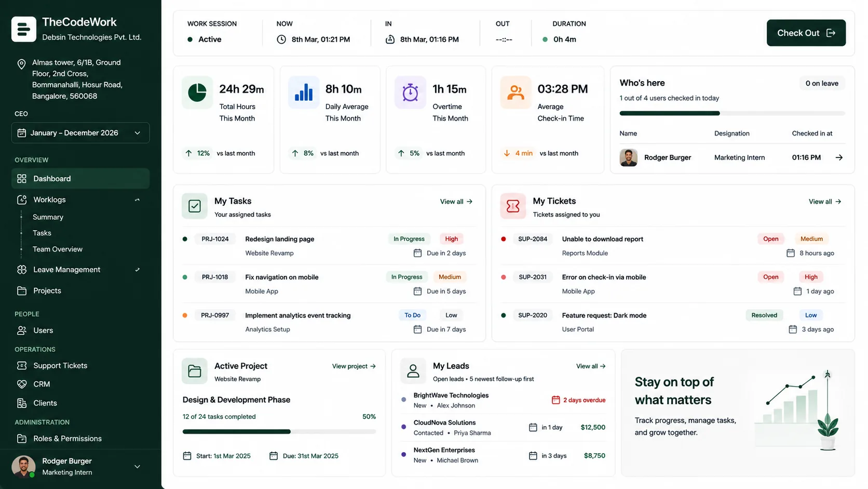868x489 pixels.
Task: Click the Projects folder icon in sidebar
Action: 22,290
